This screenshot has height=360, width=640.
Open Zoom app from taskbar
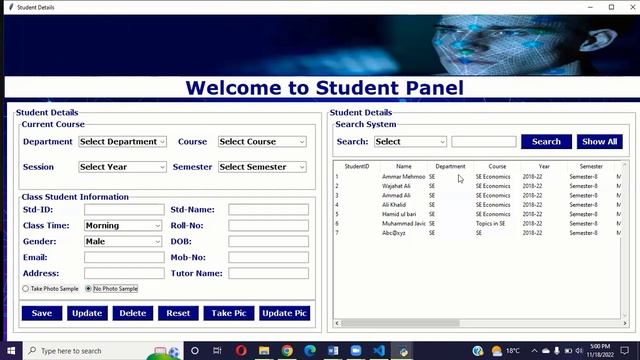click(356, 351)
